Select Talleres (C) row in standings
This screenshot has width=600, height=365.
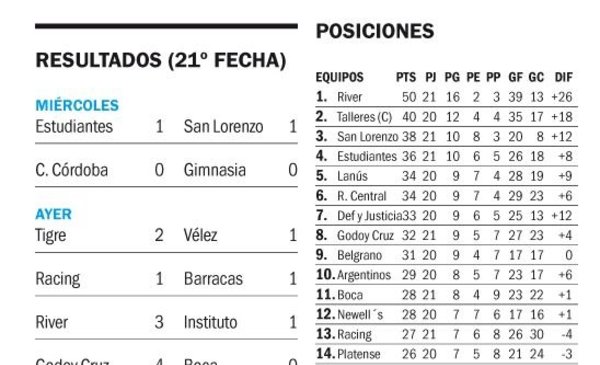click(447, 117)
